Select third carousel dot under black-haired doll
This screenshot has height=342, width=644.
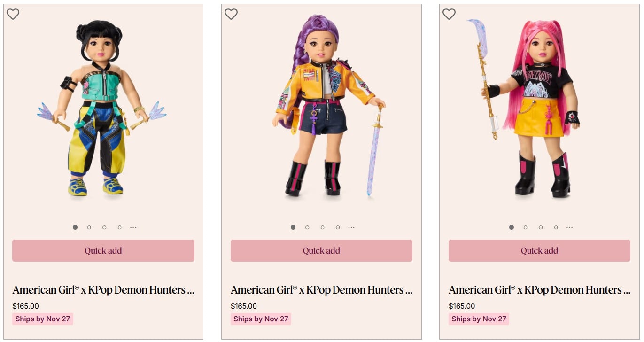104,227
